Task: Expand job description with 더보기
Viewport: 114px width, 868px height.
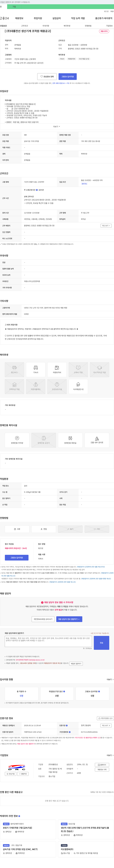Action: 57,127
